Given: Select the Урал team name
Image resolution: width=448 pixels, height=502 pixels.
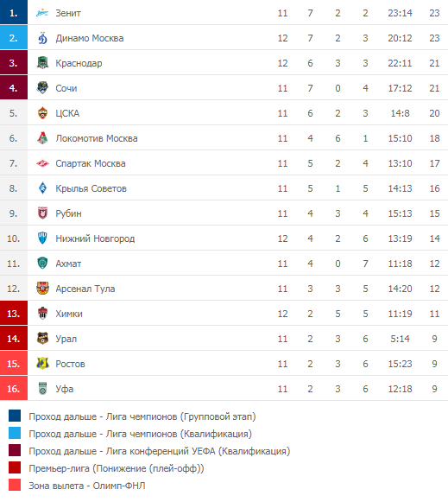Looking at the screenshot, I should [x=66, y=339].
